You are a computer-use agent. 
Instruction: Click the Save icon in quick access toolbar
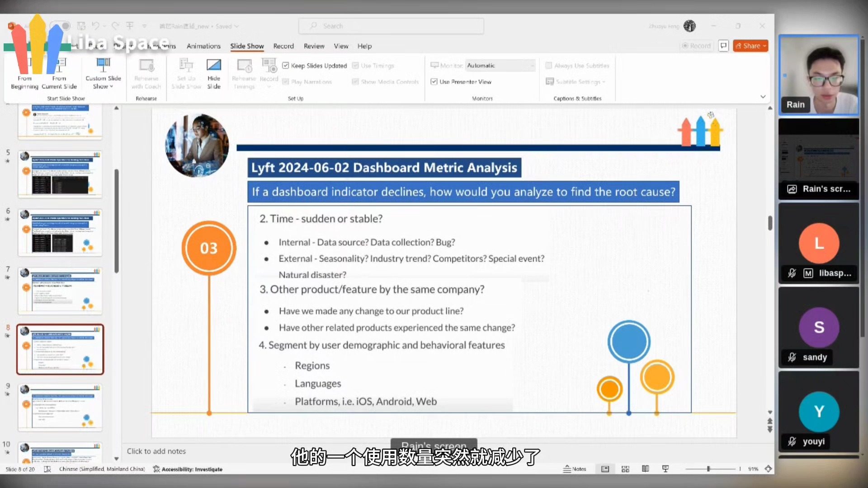pyautogui.click(x=81, y=26)
